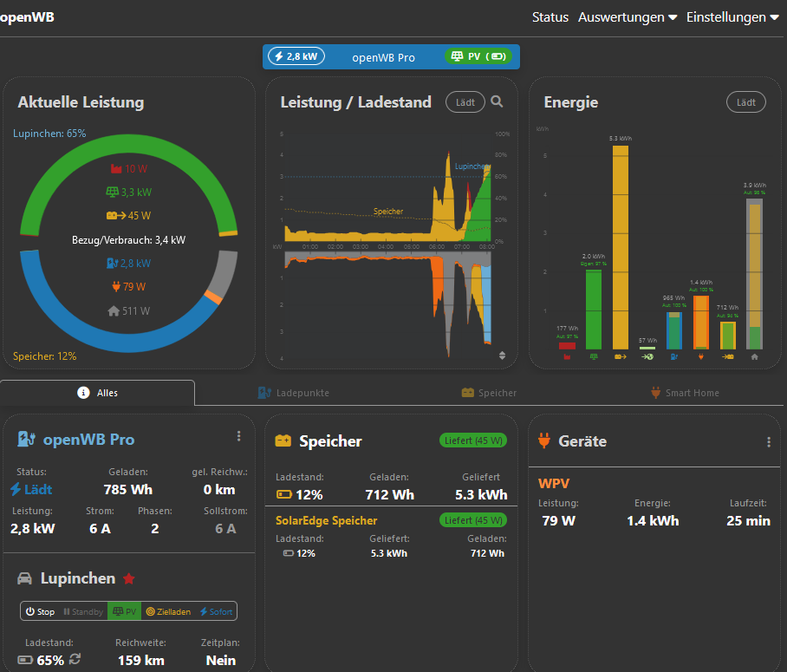
Task: Click the grid export icon under Energie chart
Action: (647, 356)
